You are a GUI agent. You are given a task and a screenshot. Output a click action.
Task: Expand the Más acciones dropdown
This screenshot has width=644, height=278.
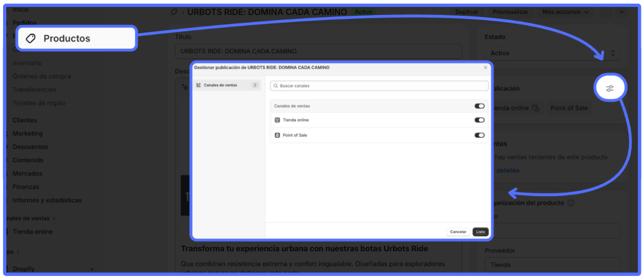tap(564, 12)
